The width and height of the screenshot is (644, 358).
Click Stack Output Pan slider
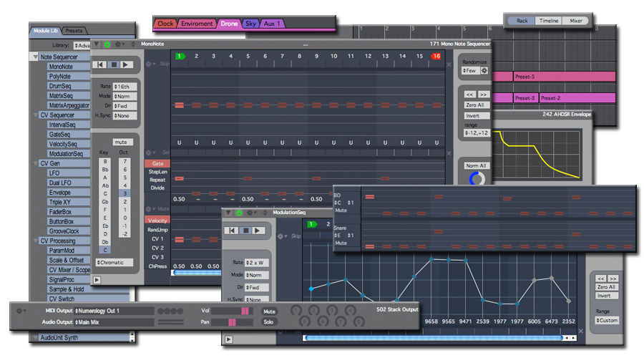tap(233, 322)
